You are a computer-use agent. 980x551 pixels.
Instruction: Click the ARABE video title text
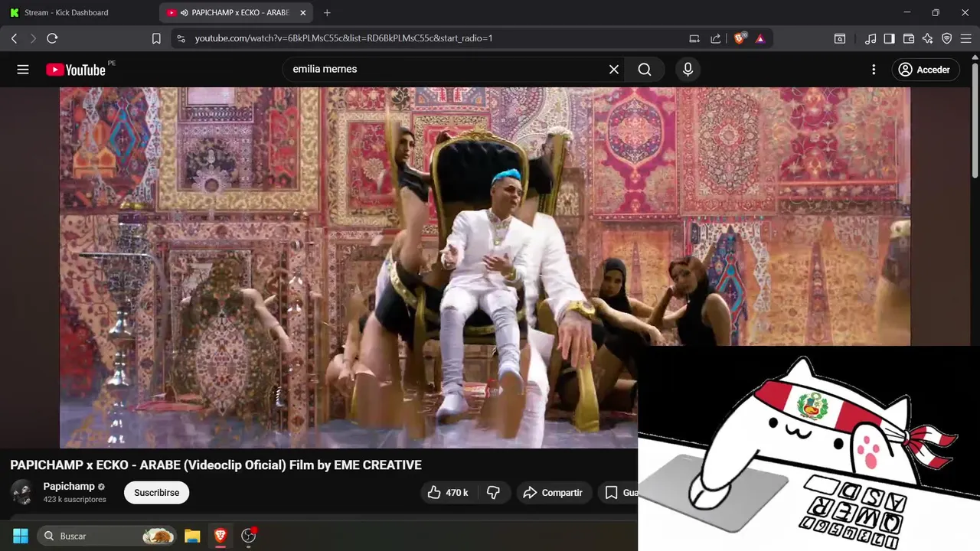coord(216,465)
